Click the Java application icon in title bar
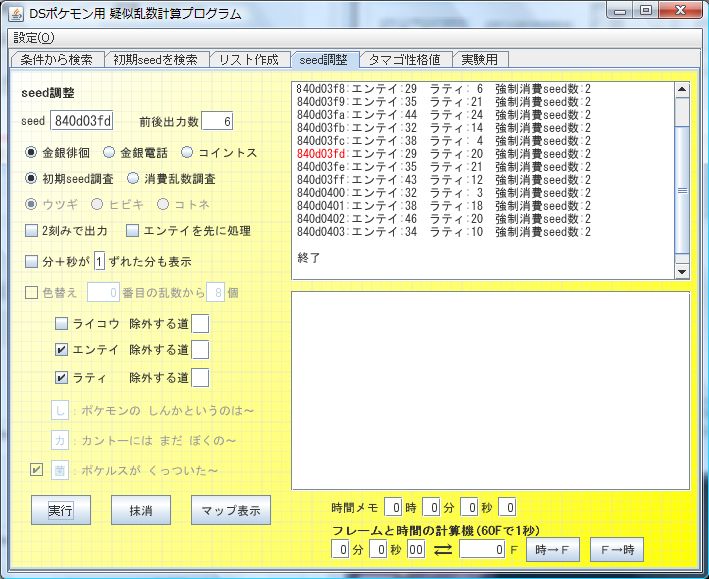Screen dimensions: 709x579 click(x=16, y=14)
